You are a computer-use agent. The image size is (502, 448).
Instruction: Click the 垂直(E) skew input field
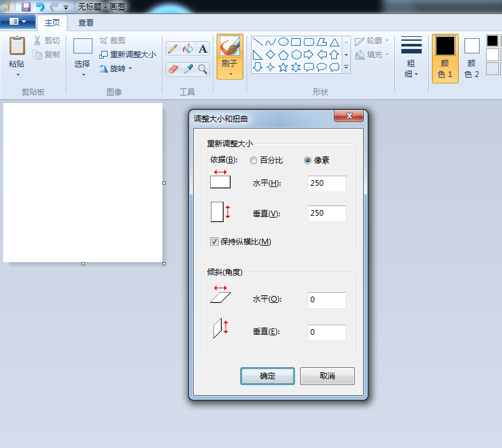tap(327, 332)
